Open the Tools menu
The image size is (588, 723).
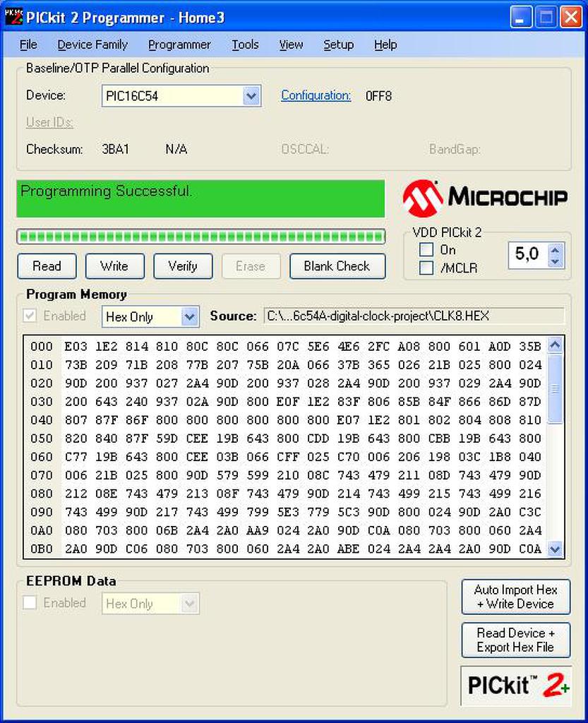245,44
